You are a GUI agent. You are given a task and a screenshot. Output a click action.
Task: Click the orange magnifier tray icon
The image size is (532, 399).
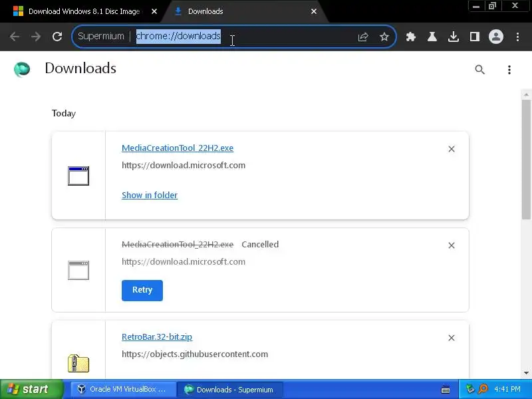[x=483, y=389]
